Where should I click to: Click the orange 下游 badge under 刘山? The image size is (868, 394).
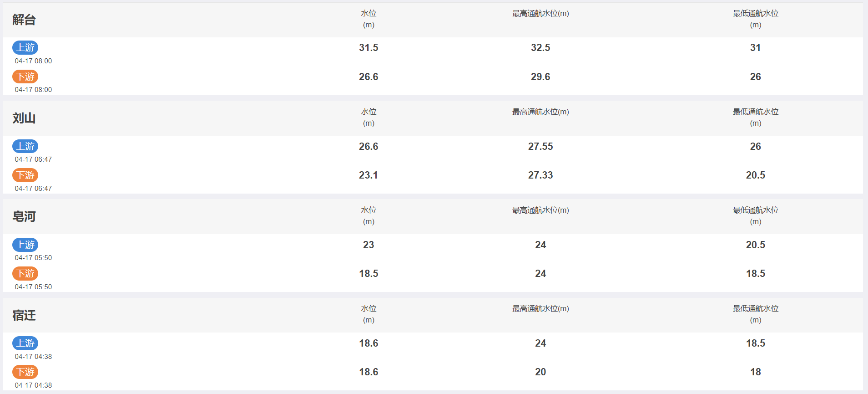[x=25, y=175]
